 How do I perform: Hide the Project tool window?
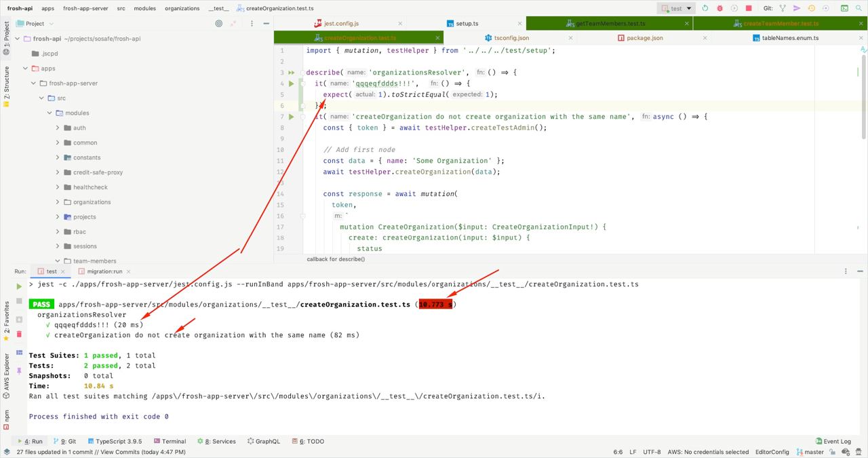click(x=265, y=23)
